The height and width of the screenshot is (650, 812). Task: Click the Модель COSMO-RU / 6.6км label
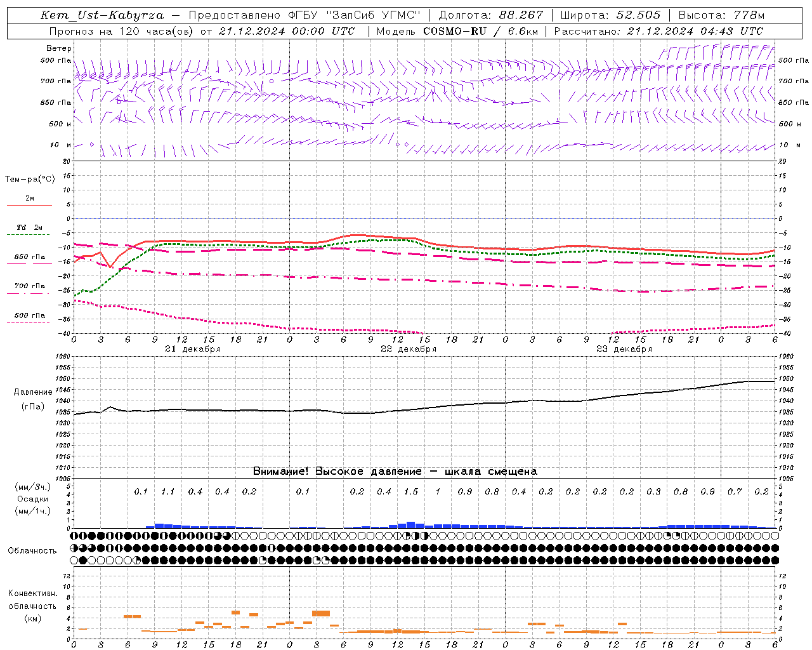point(457,31)
